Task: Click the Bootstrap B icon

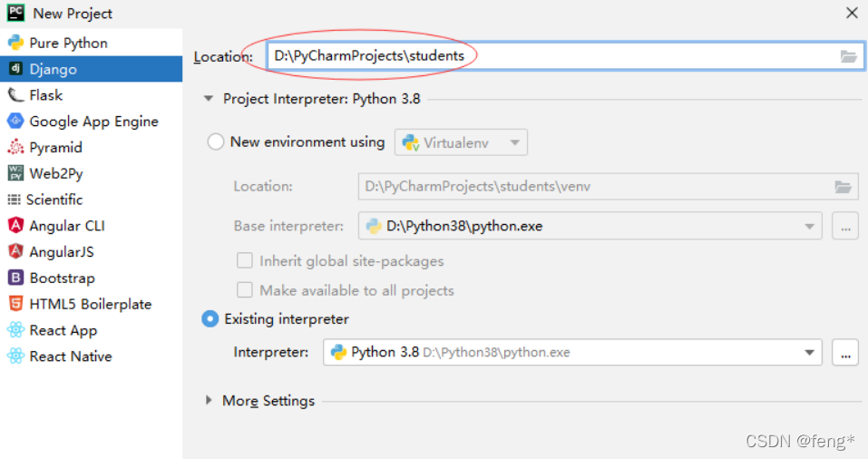Action: pos(15,278)
